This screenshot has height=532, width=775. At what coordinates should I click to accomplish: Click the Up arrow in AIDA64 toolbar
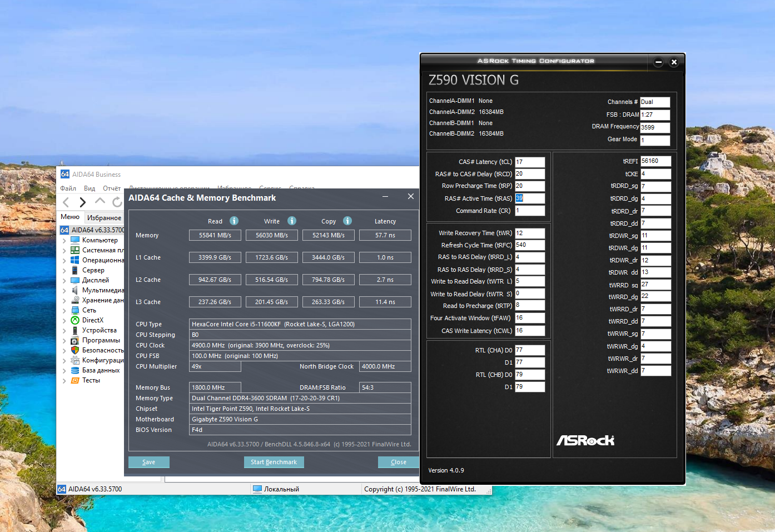pyautogui.click(x=100, y=201)
